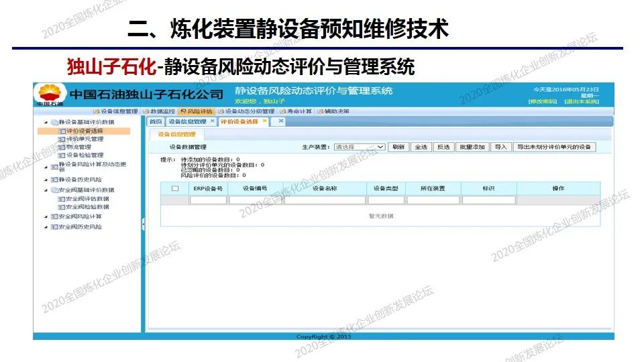
Task: Click the page icon of 安全阀评估数据
Action: click(x=62, y=198)
